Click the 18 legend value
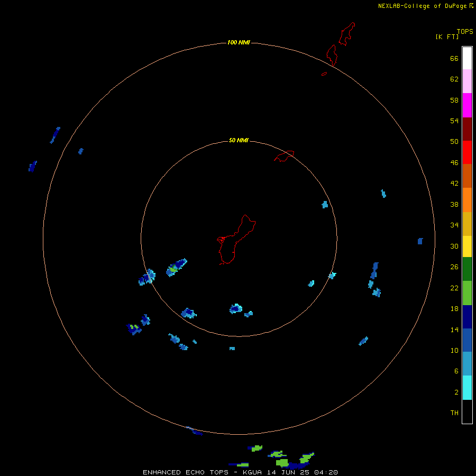Image resolution: width=476 pixels, height=476 pixels. pos(454,309)
